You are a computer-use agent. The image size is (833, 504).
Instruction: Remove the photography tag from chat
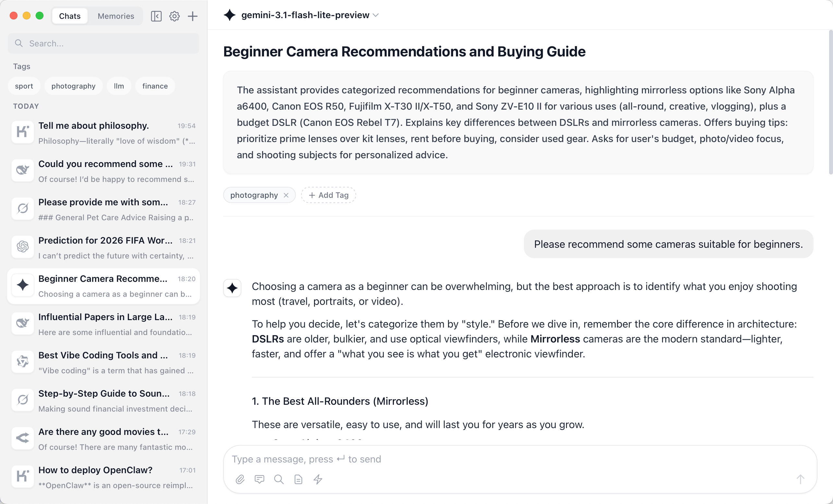[286, 195]
